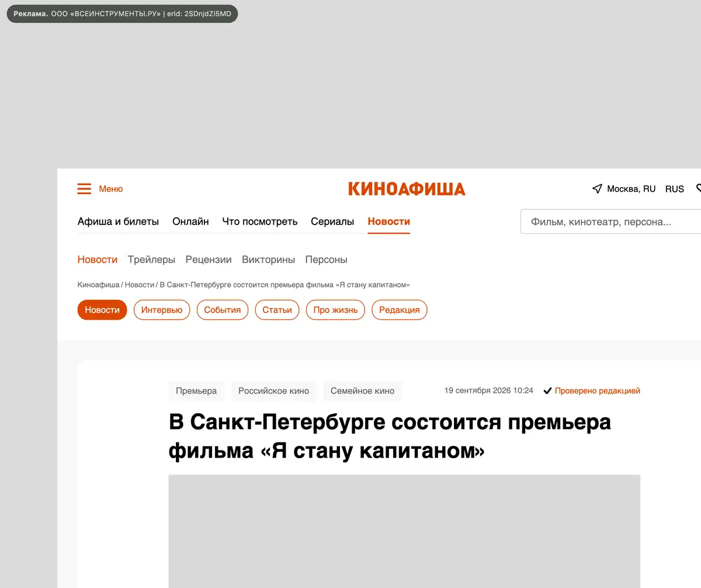Follow the Киноафиша breadcrumb link
The height and width of the screenshot is (588, 701).
point(98,285)
